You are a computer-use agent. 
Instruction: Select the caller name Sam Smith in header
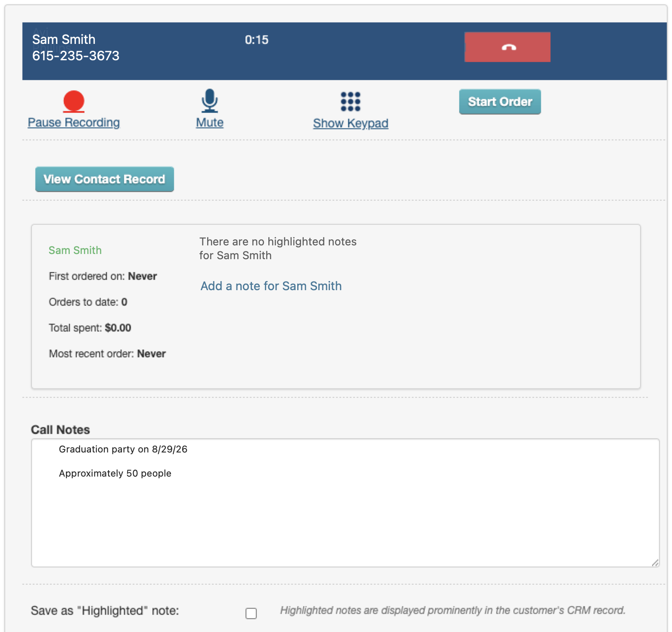click(x=64, y=39)
